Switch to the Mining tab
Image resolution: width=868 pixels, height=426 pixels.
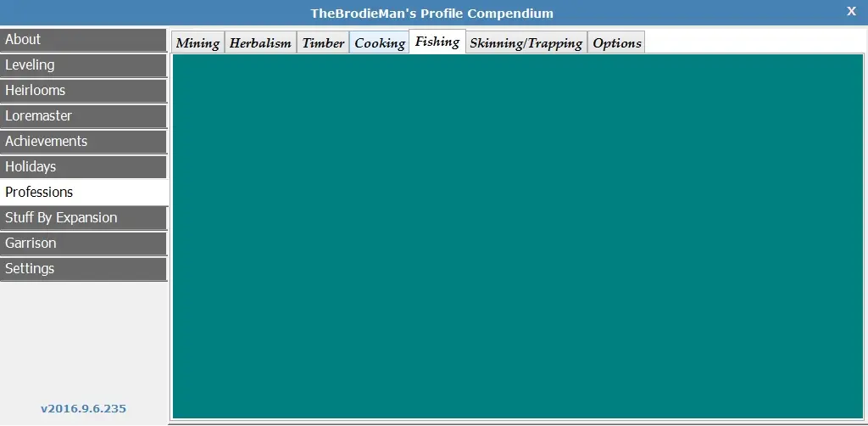tap(198, 42)
